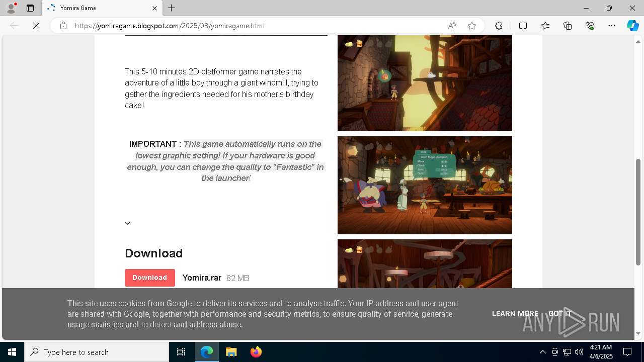Image resolution: width=644 pixels, height=362 pixels.
Task: Click the IMPORTANT graphics note text
Action: (225, 161)
